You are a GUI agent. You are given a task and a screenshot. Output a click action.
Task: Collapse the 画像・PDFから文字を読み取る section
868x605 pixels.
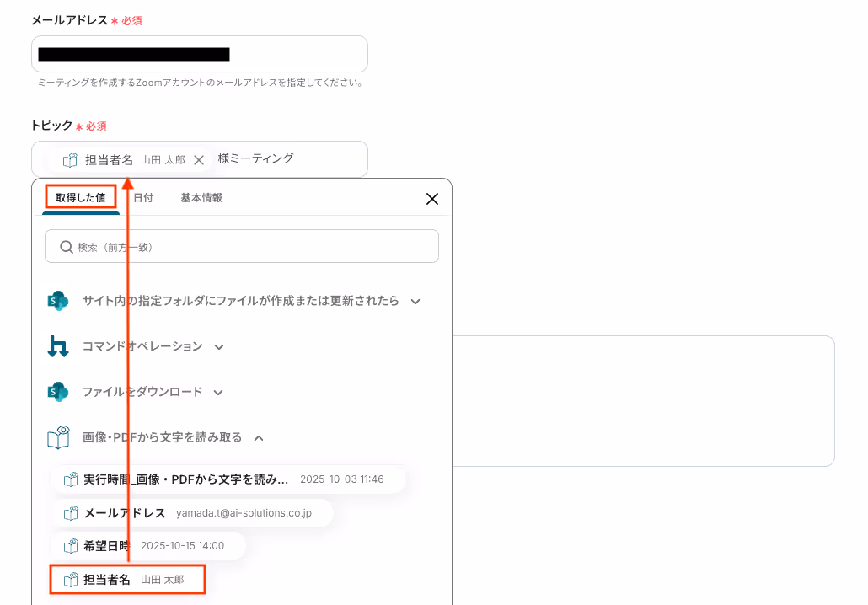[259, 438]
